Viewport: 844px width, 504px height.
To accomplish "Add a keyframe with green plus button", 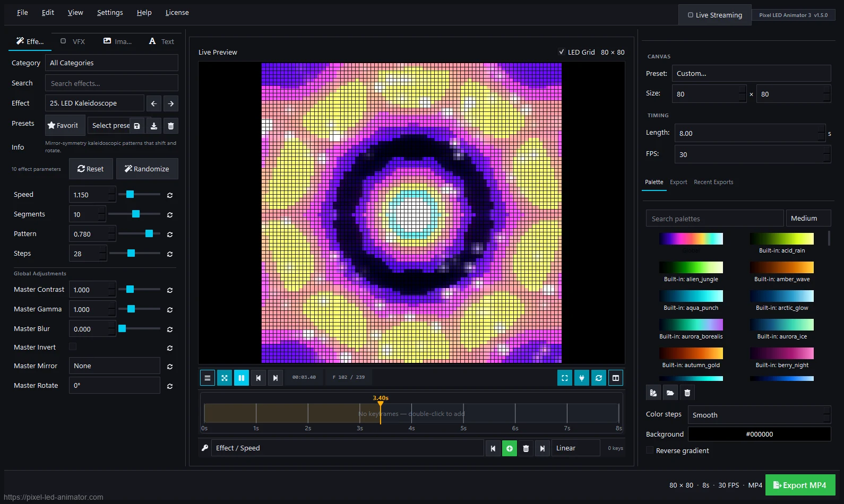I will coord(510,448).
